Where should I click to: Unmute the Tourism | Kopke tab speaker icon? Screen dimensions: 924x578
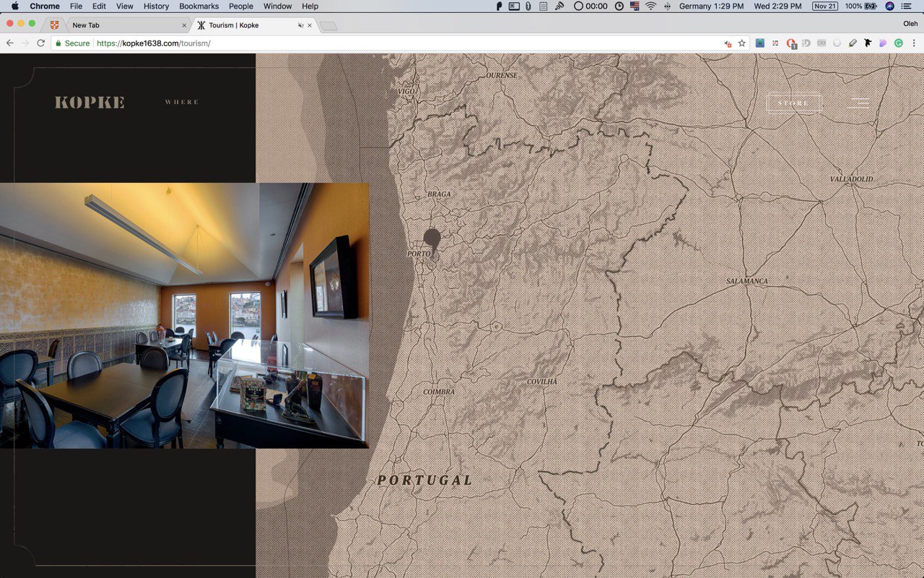coord(300,25)
